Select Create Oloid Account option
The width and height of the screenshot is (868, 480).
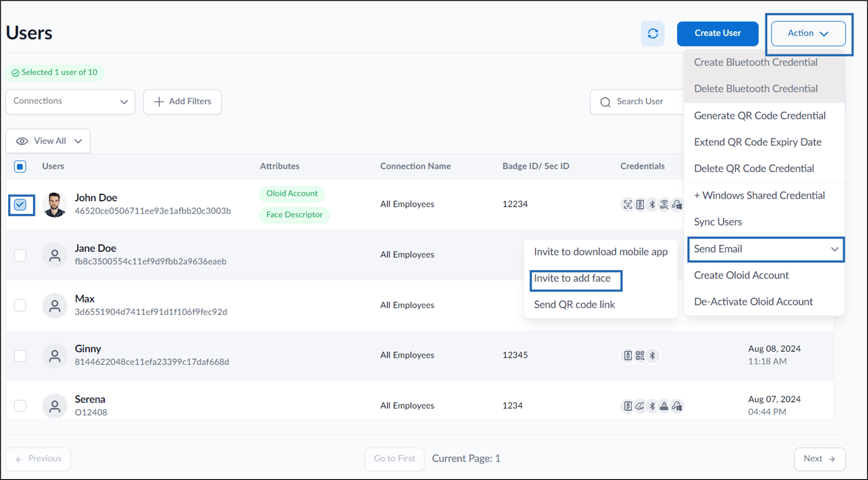(741, 275)
